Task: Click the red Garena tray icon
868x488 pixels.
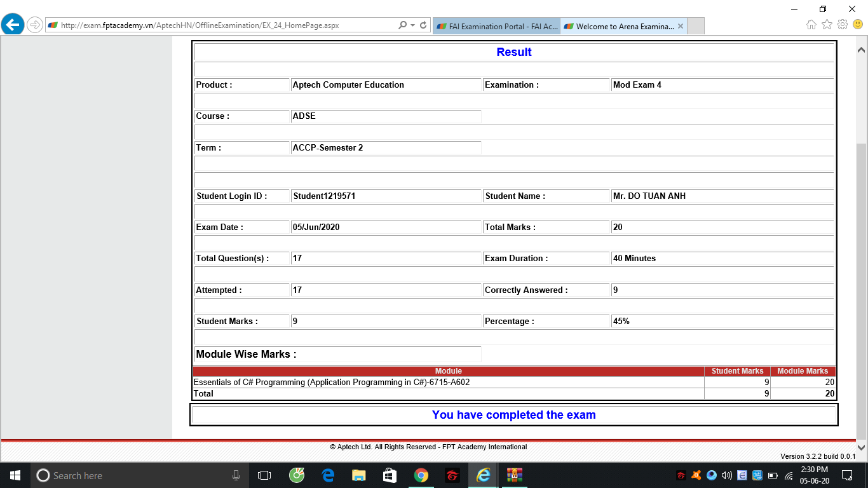Action: (681, 475)
